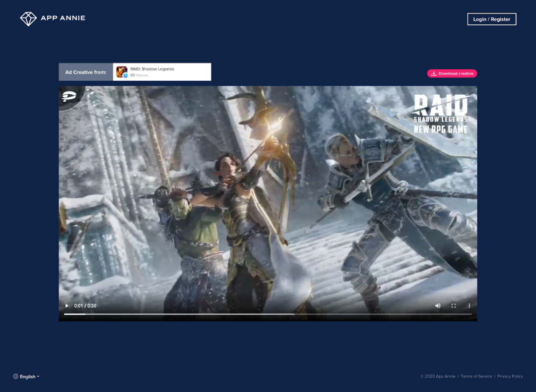Screen dimensions: 536x392
Task: Open the English language dropdown
Action: tap(26, 376)
